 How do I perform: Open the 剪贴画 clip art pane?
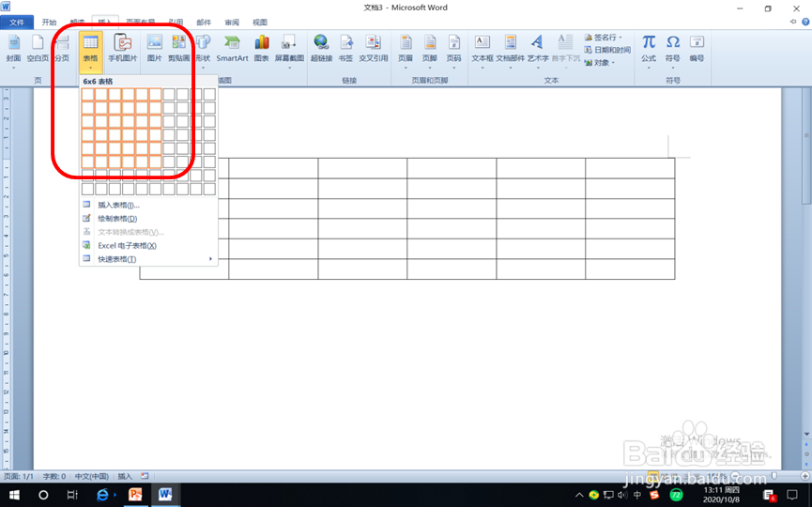(178, 48)
